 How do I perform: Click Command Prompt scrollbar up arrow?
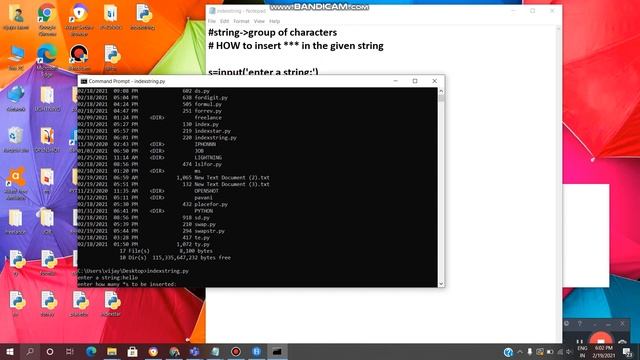pos(441,91)
